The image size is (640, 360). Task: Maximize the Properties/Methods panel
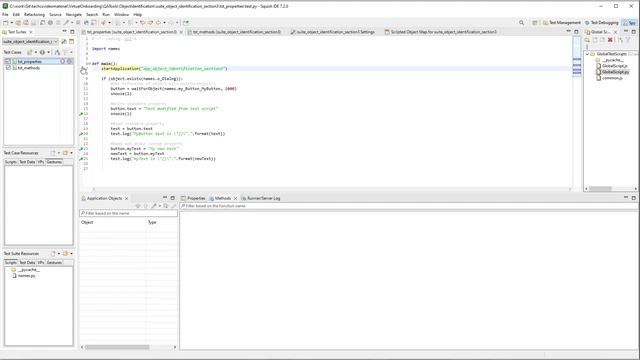pos(633,198)
